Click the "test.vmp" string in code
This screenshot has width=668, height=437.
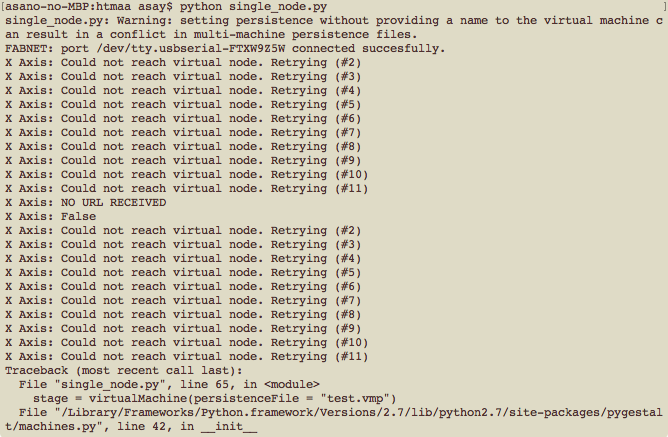pyautogui.click(x=355, y=399)
